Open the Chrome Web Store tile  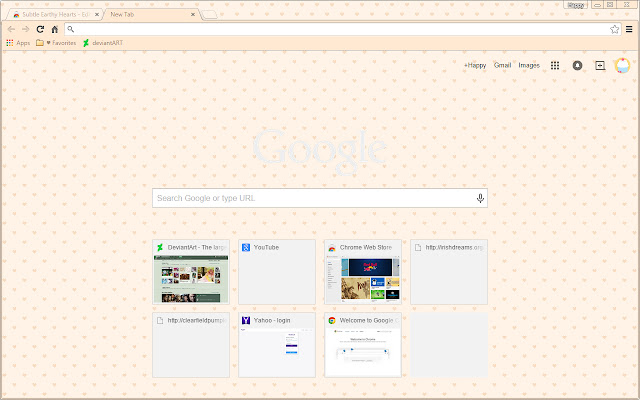363,272
